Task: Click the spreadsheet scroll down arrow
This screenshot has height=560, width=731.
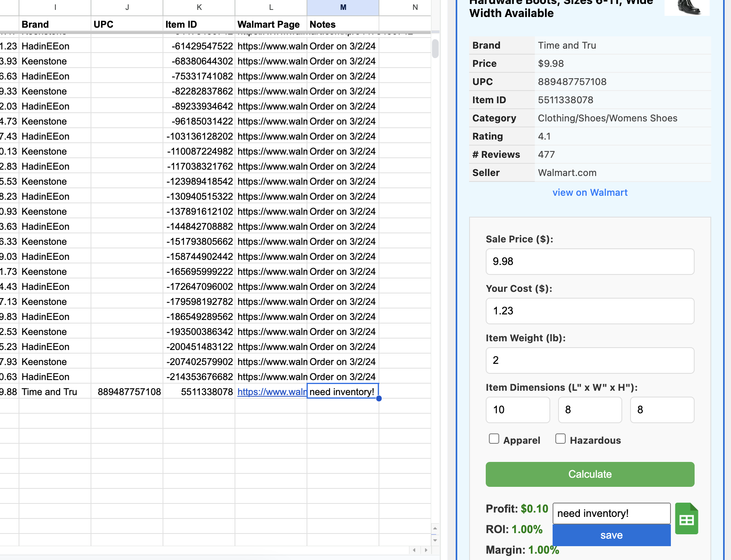Action: coord(435,540)
